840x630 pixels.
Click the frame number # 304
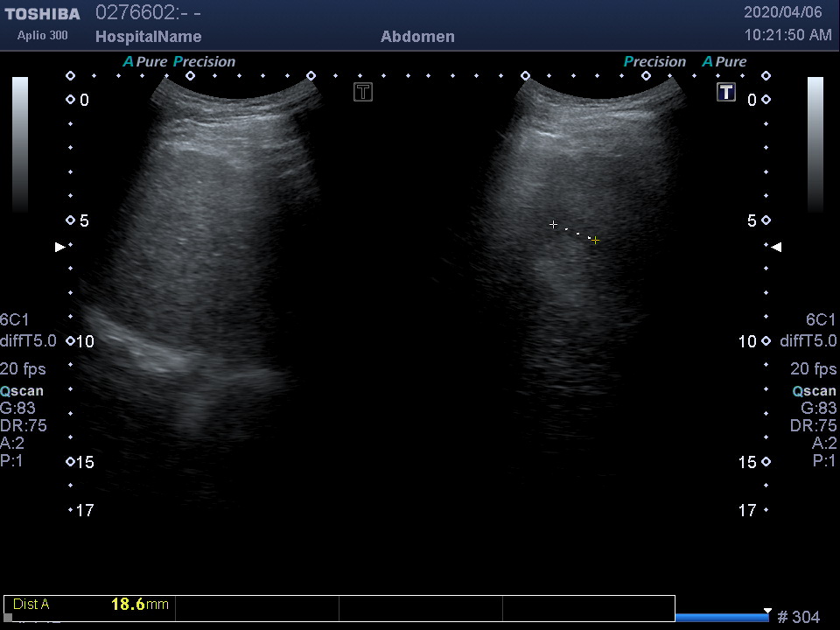click(798, 618)
